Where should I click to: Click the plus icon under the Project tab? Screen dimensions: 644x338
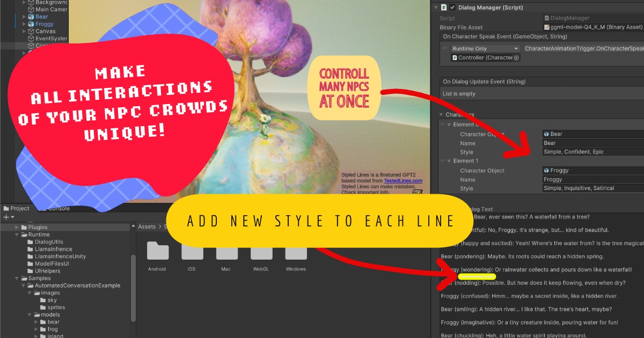pyautogui.click(x=6, y=217)
